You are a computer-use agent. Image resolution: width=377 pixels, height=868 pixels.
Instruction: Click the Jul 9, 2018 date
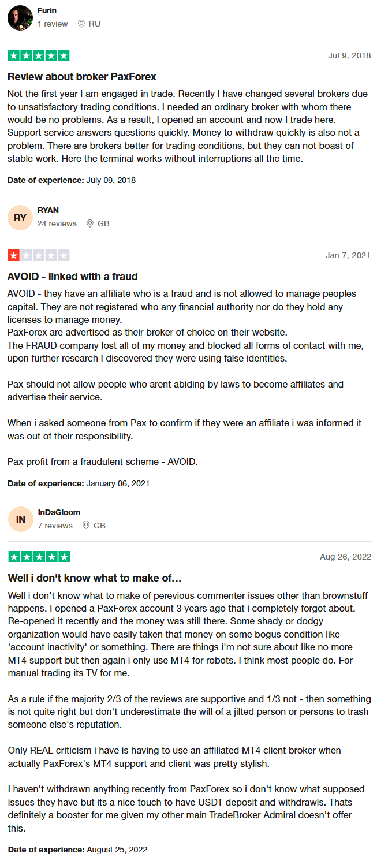coord(349,56)
